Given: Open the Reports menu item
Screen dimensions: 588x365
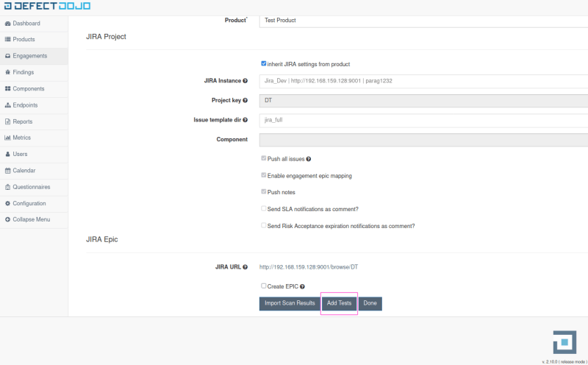Looking at the screenshot, I should click(x=34, y=121).
